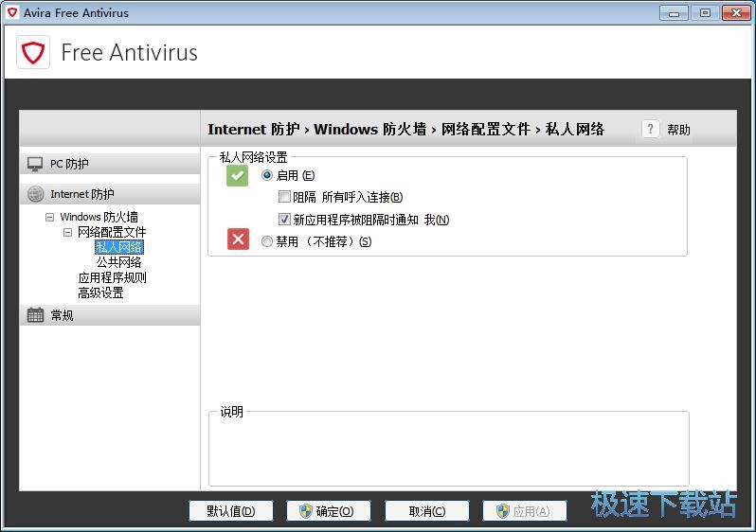756x532 pixels.
Task: Open the Internet 防护 section
Action: click(110, 194)
